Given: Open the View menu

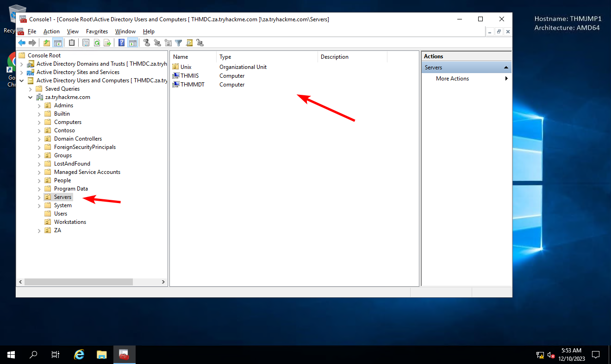Looking at the screenshot, I should tap(73, 31).
